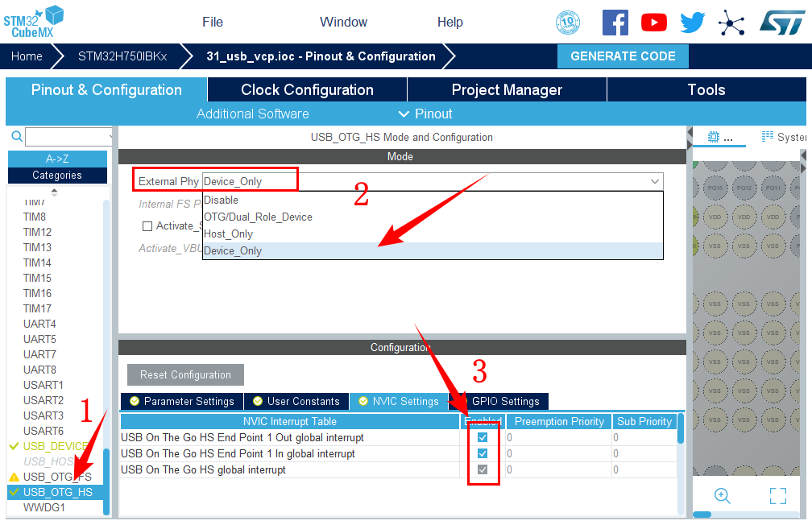Viewport: 812px width, 525px height.
Task: Click the 10-year anniversary badge icon
Action: 568,23
